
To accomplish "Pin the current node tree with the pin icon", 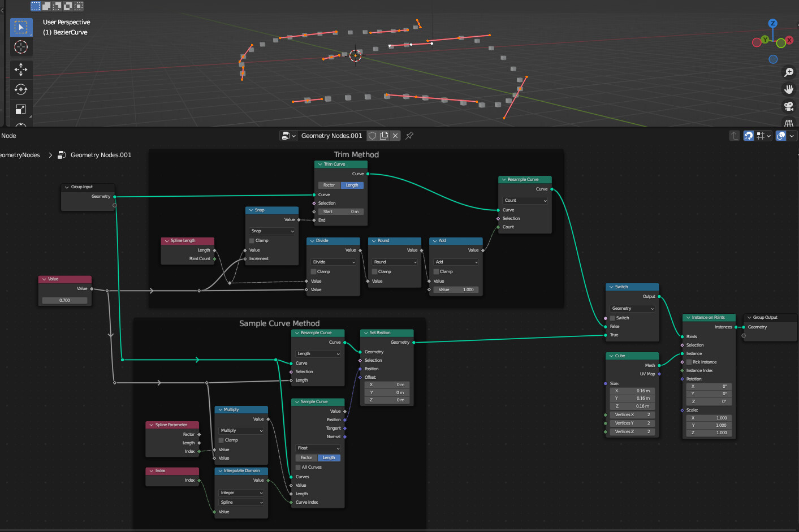I will point(409,136).
